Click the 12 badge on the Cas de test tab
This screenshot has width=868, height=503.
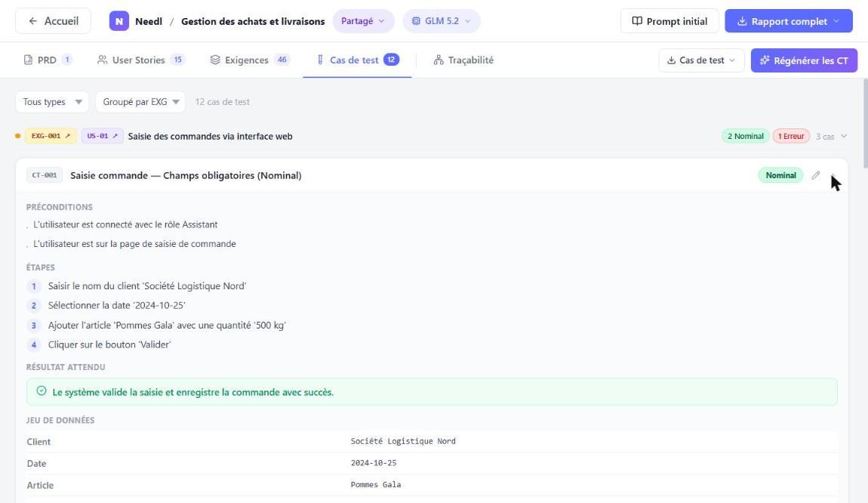[391, 60]
